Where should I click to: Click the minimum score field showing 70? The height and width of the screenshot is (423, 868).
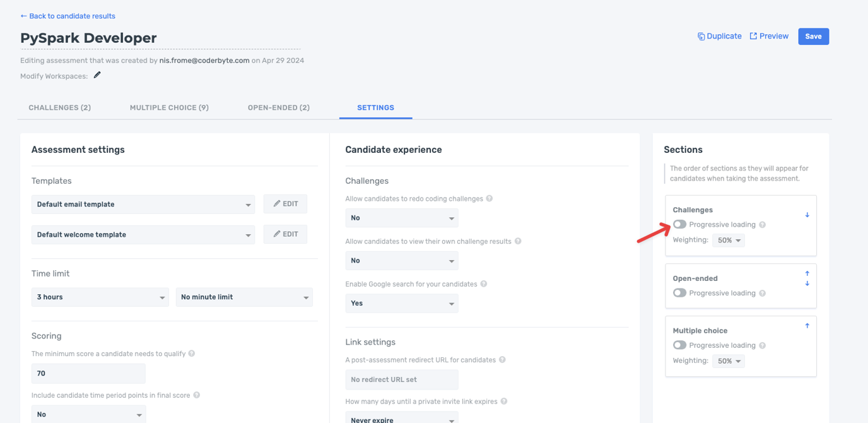(x=88, y=373)
